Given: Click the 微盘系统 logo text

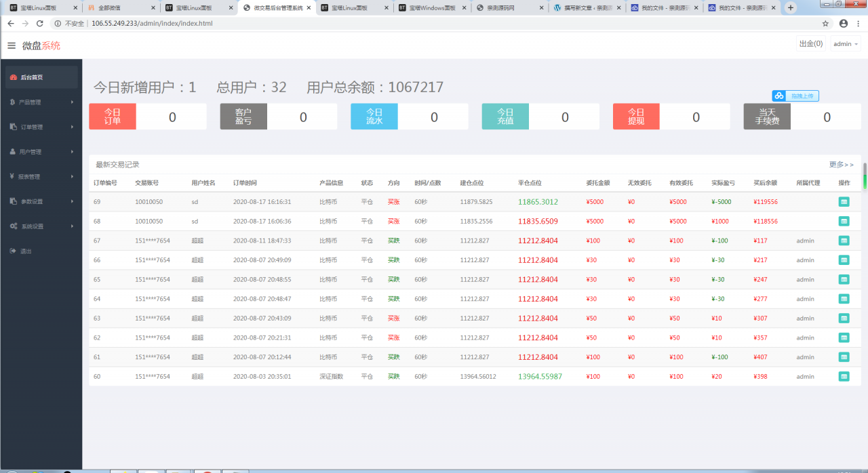Looking at the screenshot, I should [41, 45].
